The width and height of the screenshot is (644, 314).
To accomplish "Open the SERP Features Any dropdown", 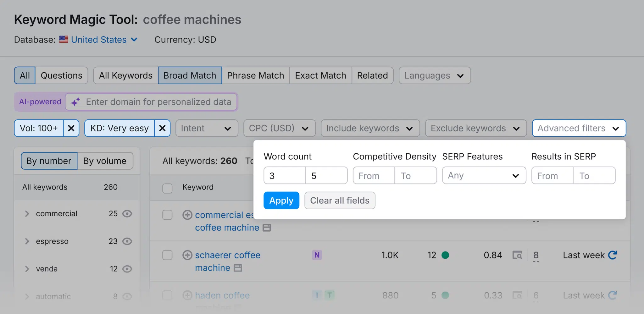I will coord(484,175).
